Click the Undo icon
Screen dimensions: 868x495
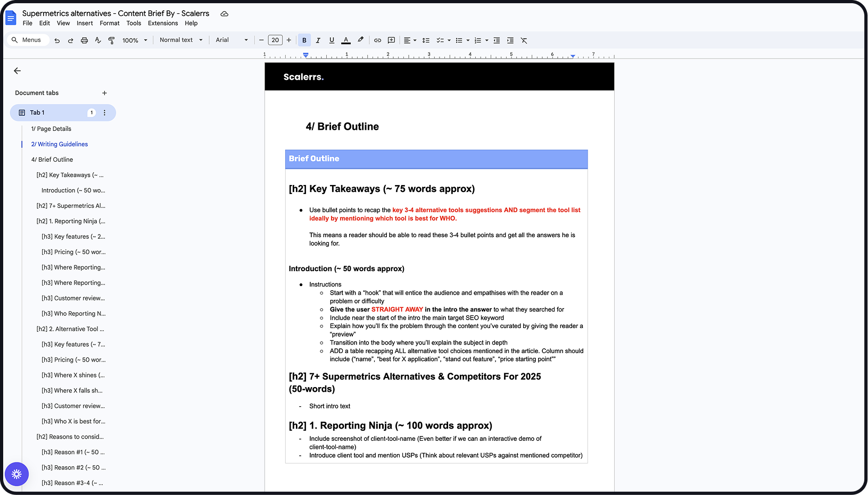57,40
